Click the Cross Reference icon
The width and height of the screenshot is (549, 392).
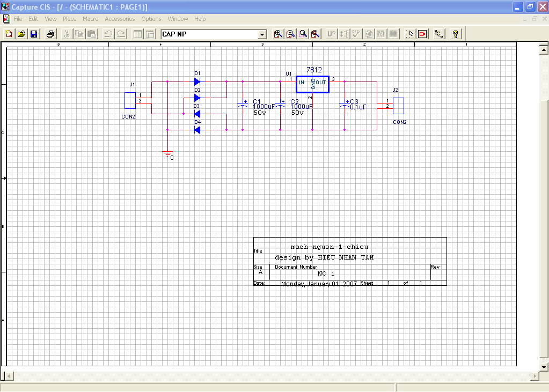[380, 34]
